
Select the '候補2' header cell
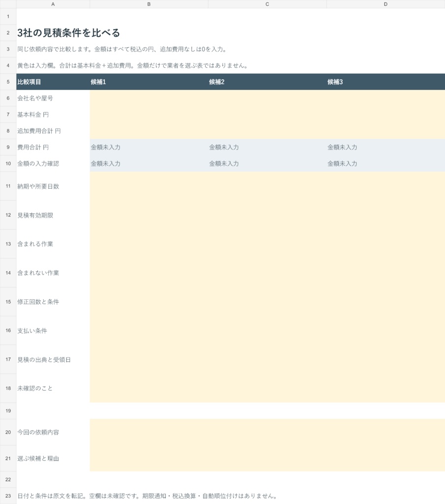click(x=267, y=82)
